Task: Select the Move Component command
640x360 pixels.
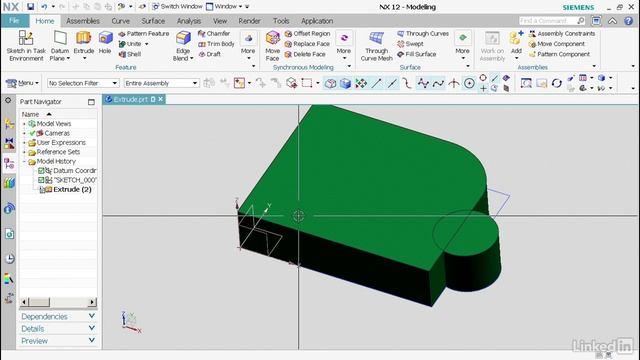Action: 557,44
